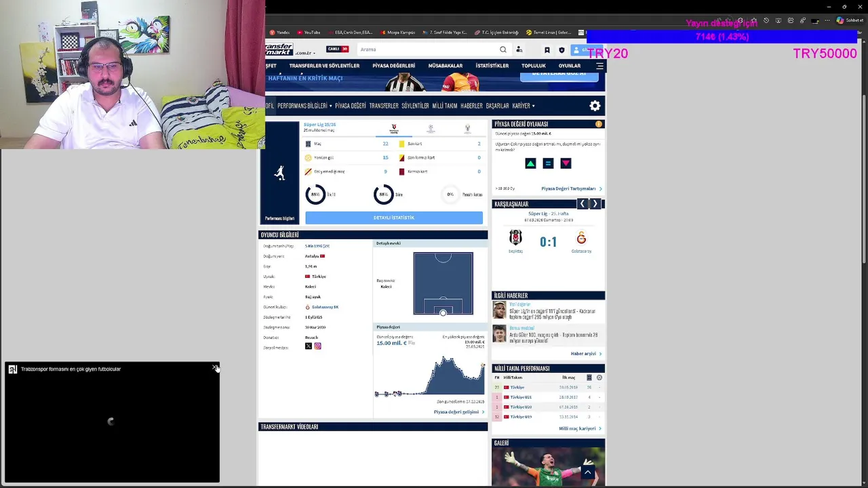
Task: Open Transferler ve Söylentiler menu
Action: click(324, 66)
